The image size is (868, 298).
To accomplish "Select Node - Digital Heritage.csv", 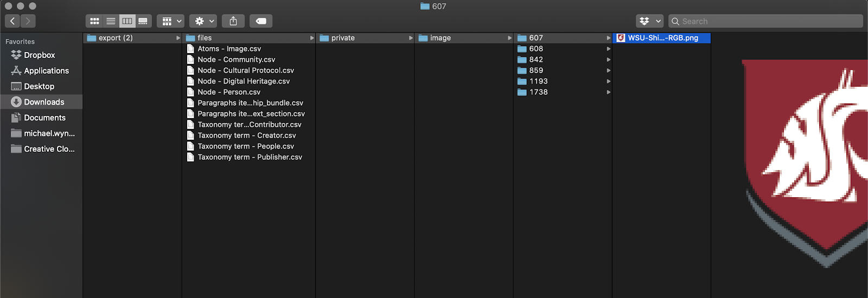I will [x=248, y=81].
